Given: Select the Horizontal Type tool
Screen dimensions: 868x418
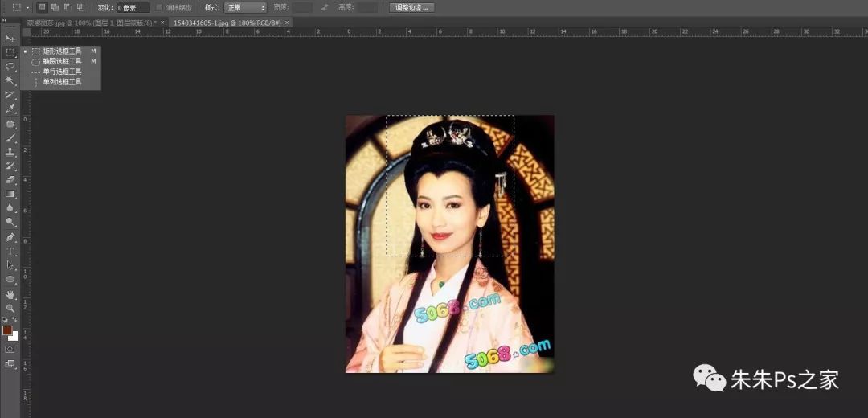Looking at the screenshot, I should point(10,252).
